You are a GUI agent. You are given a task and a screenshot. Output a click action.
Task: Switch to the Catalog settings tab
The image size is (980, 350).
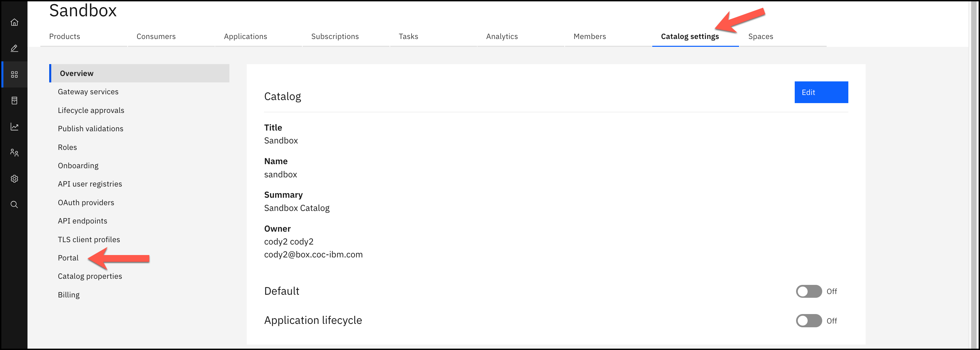pyautogui.click(x=690, y=37)
